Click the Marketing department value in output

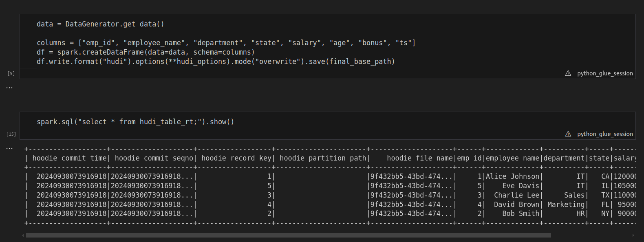tap(566, 205)
